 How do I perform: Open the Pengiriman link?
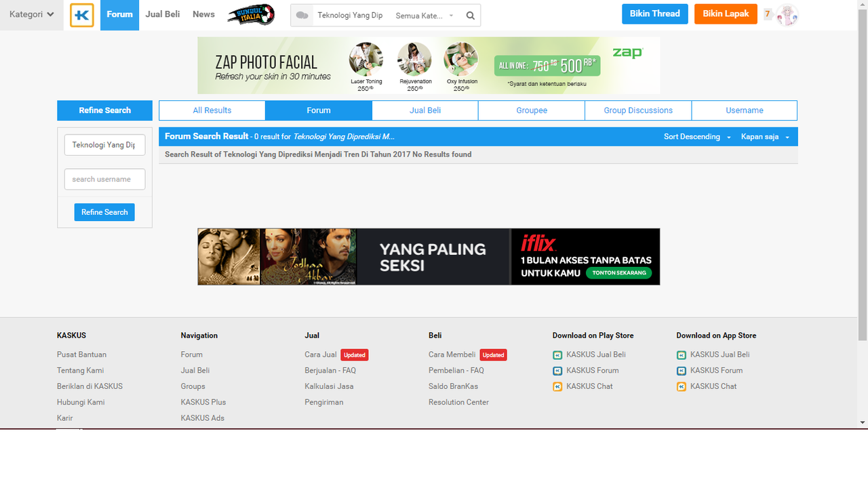click(324, 402)
